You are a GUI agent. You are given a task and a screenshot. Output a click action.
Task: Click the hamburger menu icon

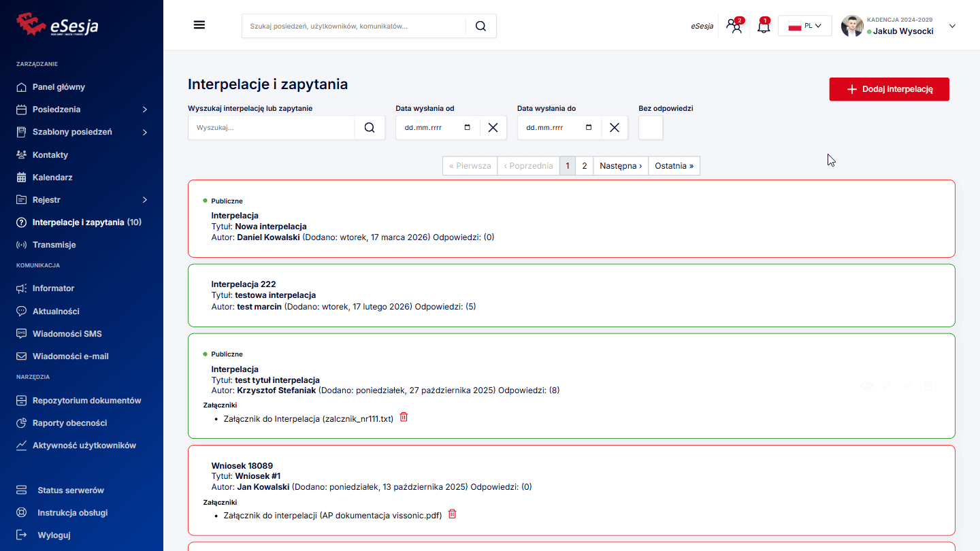tap(199, 25)
